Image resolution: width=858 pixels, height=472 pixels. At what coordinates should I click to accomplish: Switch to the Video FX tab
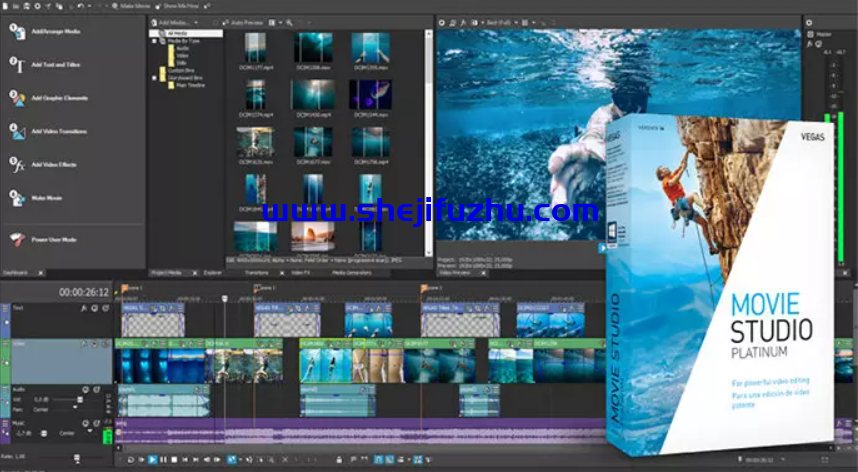(x=300, y=272)
